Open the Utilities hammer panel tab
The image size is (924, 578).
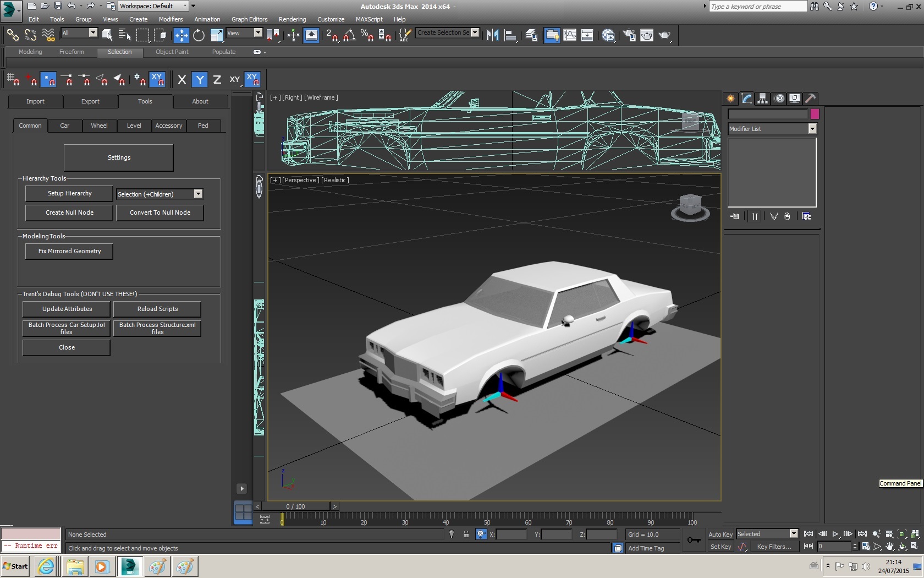click(x=810, y=99)
